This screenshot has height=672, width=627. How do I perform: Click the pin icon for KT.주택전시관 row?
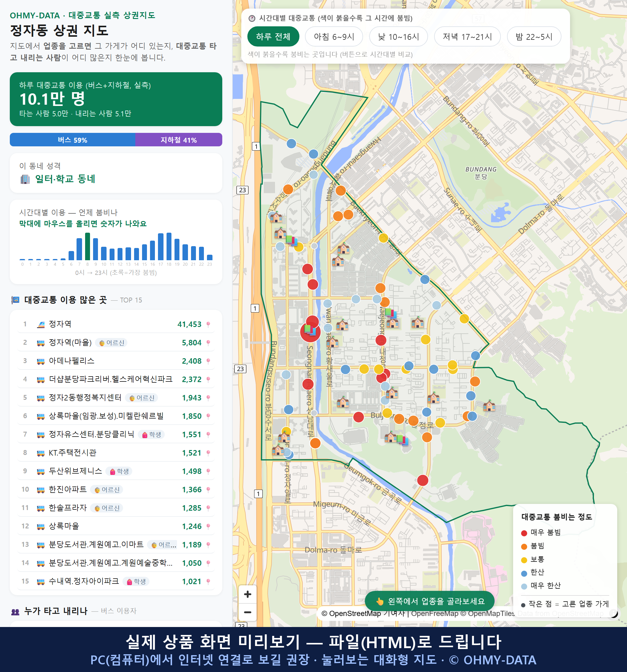pos(208,453)
